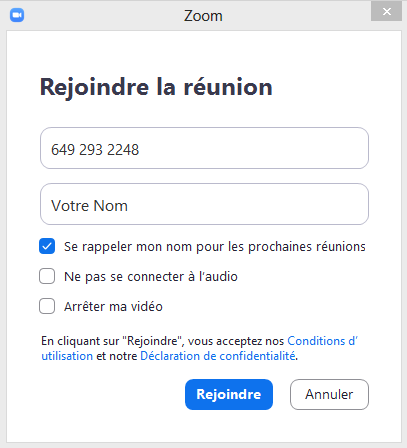Click the Zoom camera icon in title bar
The image size is (407, 448).
tap(17, 15)
